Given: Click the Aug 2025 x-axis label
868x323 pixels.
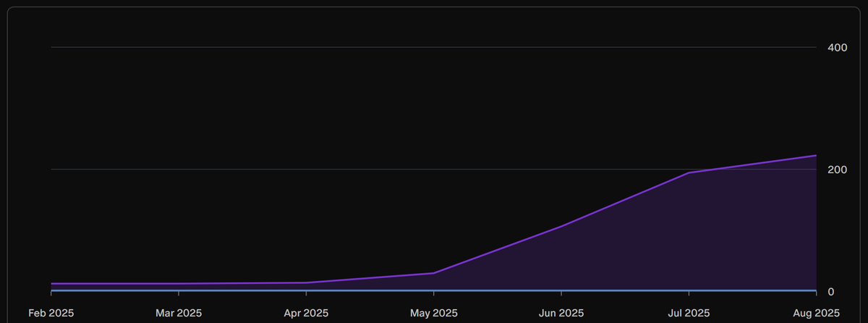Looking at the screenshot, I should coord(816,313).
